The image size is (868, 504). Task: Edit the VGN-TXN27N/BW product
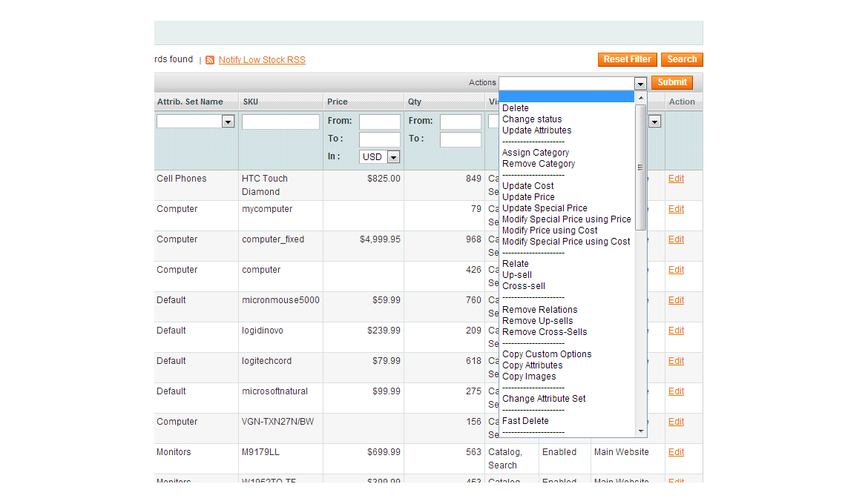tap(676, 422)
